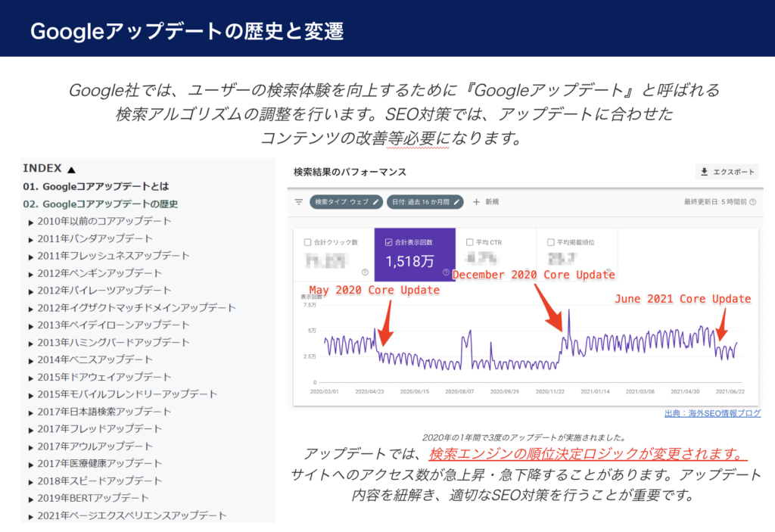
Task: Select 2017年医療健康アップデート text
Action: click(x=100, y=463)
